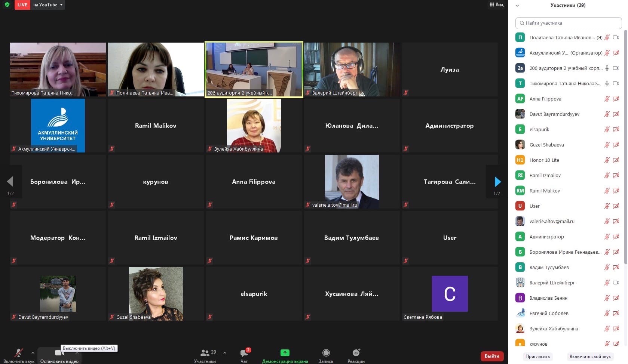Unmute microphone in bottom toolbar
The image size is (628, 364).
click(18, 353)
